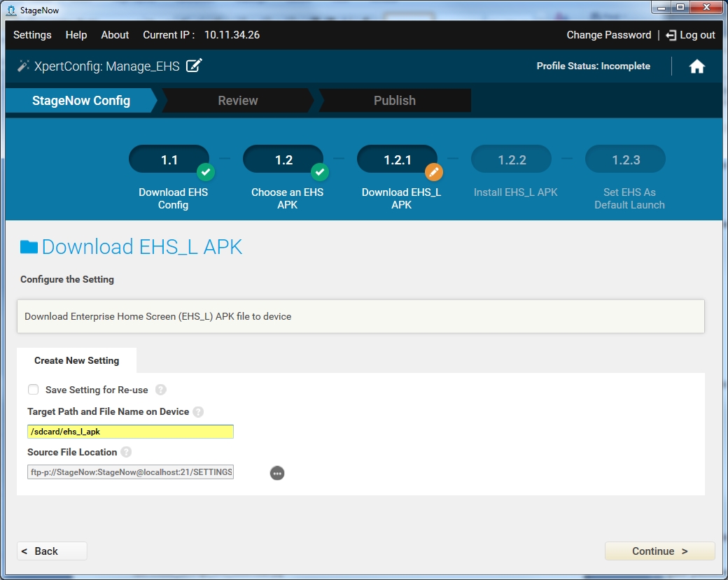Screen dimensions: 728x580
Task: Go to the Review stage tab
Action: (x=238, y=100)
